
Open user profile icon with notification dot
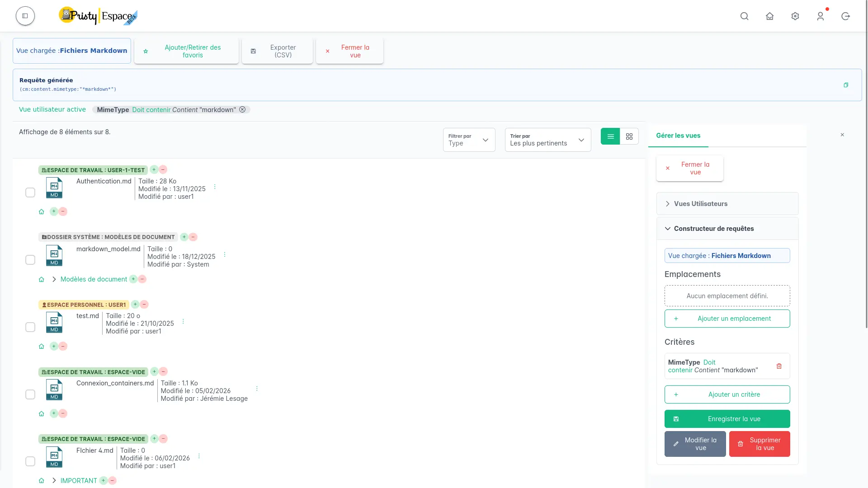point(820,16)
